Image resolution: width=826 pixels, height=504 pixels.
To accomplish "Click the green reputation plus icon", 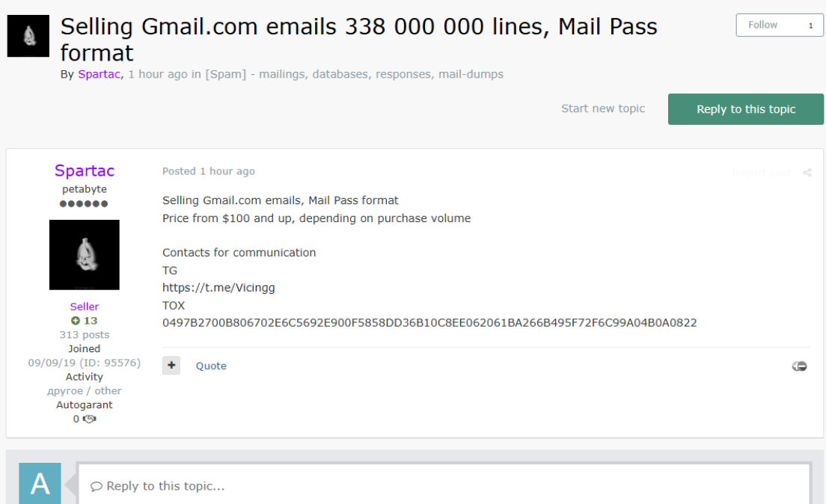I will point(75,321).
